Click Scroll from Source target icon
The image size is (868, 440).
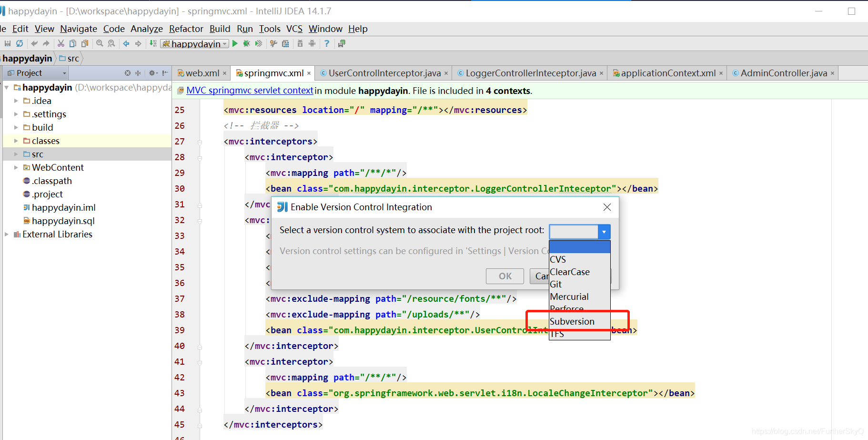pyautogui.click(x=128, y=73)
